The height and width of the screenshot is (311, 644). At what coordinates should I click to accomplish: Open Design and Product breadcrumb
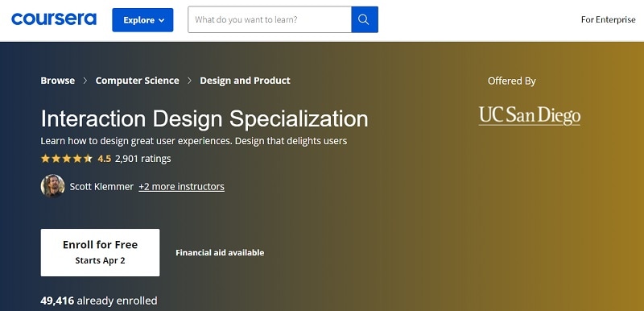coord(245,81)
